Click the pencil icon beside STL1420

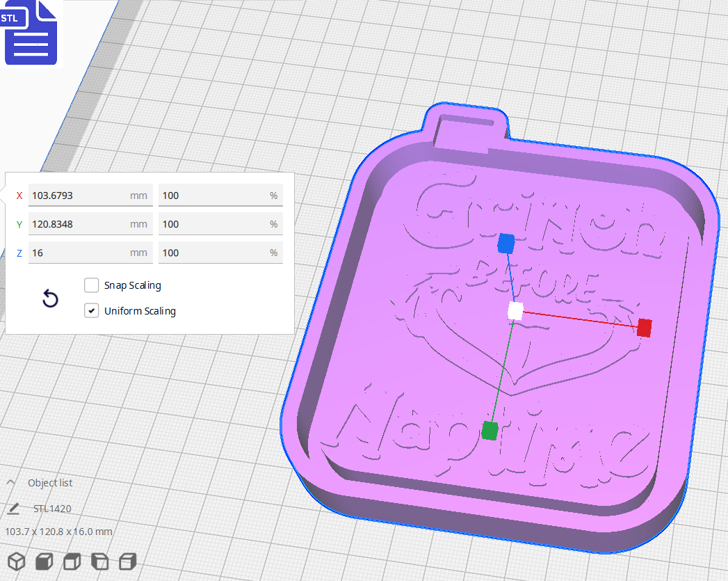tap(13, 509)
